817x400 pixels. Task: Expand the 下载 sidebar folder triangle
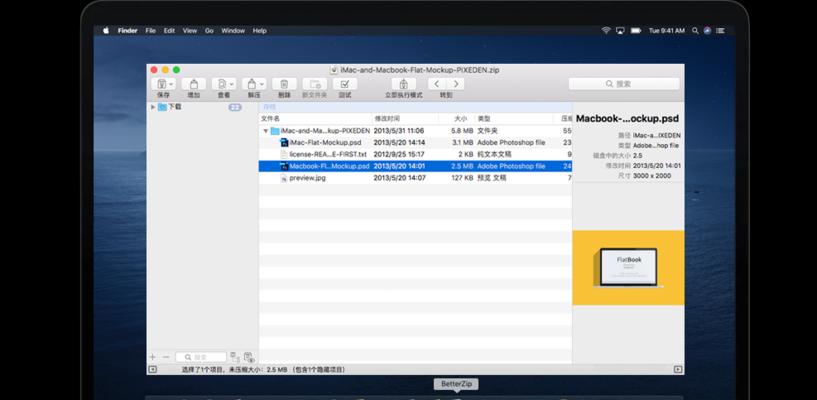pyautogui.click(x=153, y=107)
